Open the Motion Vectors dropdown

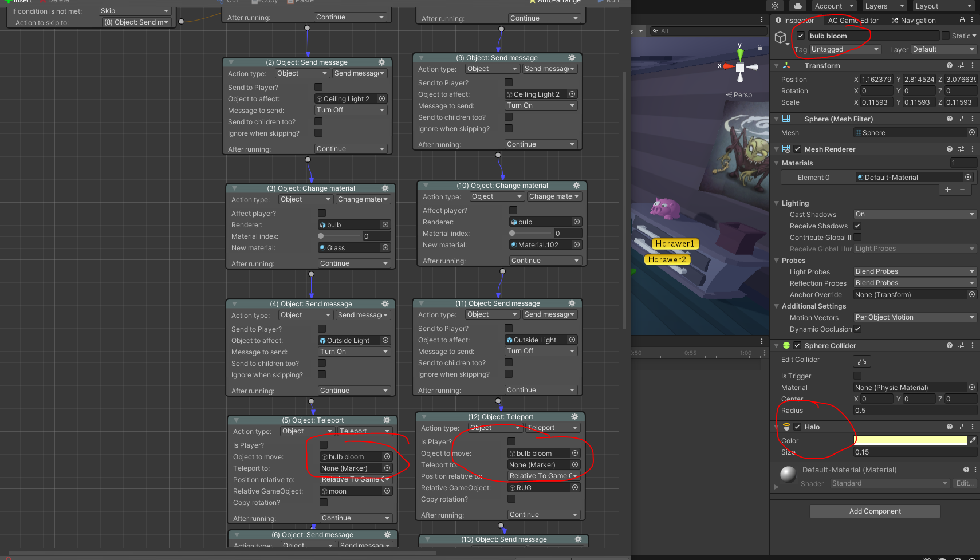coord(915,317)
